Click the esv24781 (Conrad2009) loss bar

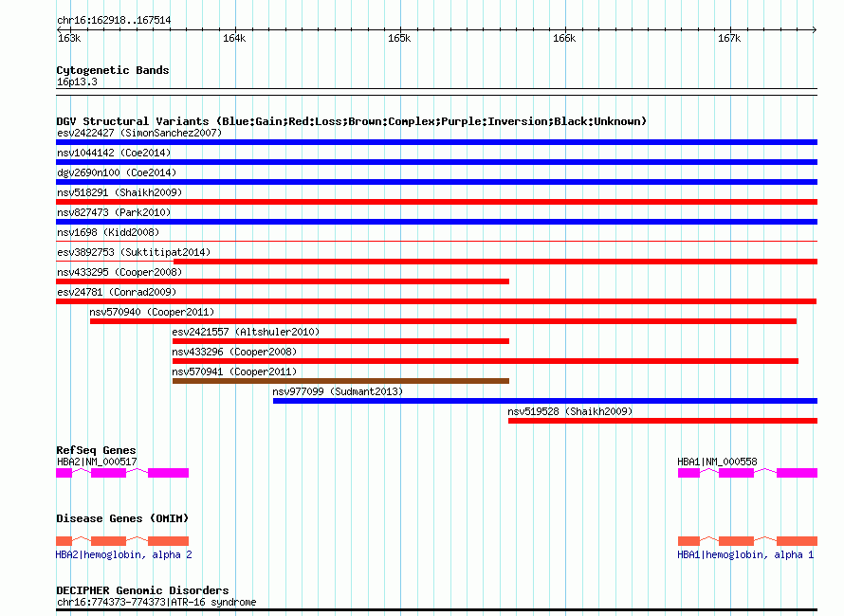pos(436,301)
